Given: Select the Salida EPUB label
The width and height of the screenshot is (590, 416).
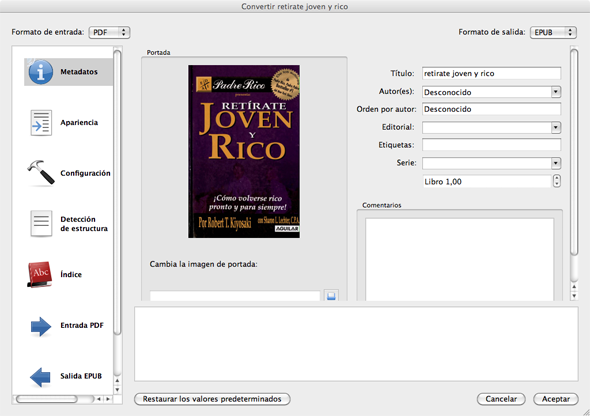Looking at the screenshot, I should pos(81,376).
